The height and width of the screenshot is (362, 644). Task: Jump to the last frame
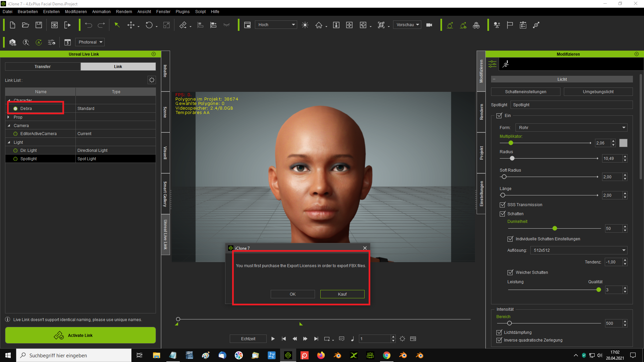click(316, 339)
